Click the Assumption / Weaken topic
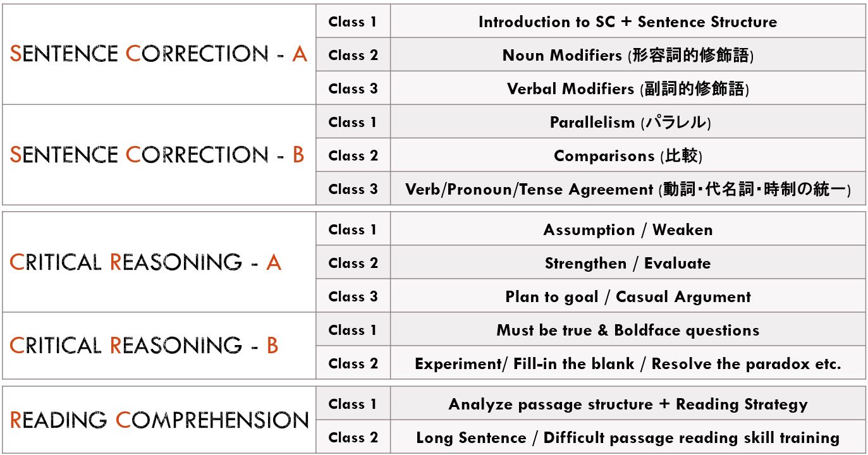The width and height of the screenshot is (868, 455). click(x=628, y=229)
